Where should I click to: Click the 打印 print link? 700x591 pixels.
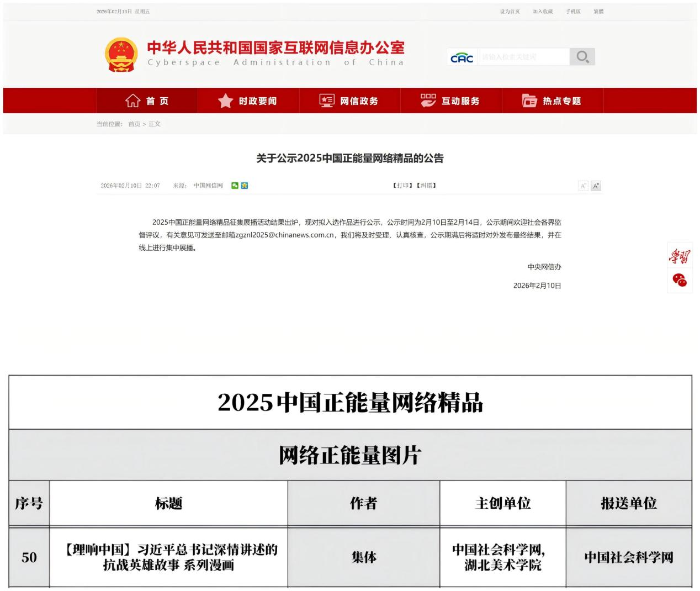(402, 186)
